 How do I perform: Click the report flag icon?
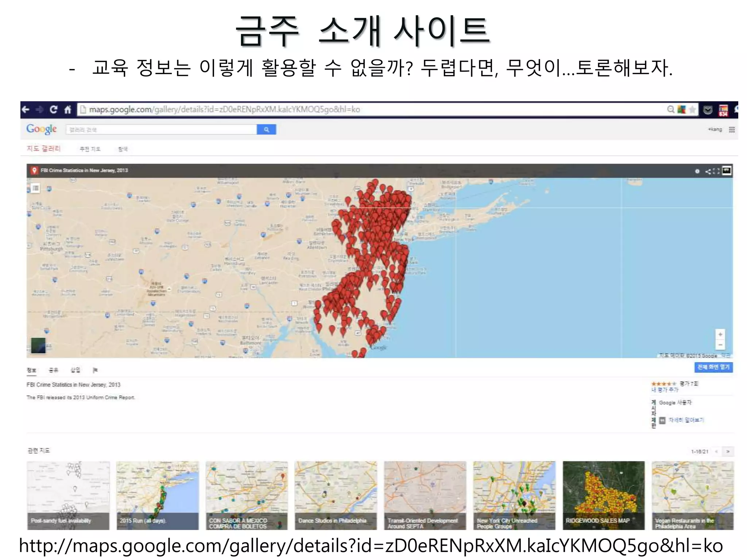[x=95, y=370]
